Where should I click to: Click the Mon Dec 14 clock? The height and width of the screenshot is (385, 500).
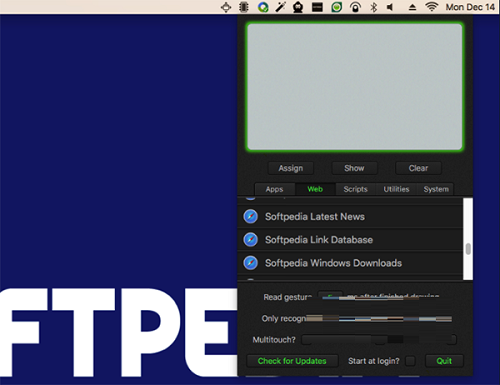[x=470, y=7]
